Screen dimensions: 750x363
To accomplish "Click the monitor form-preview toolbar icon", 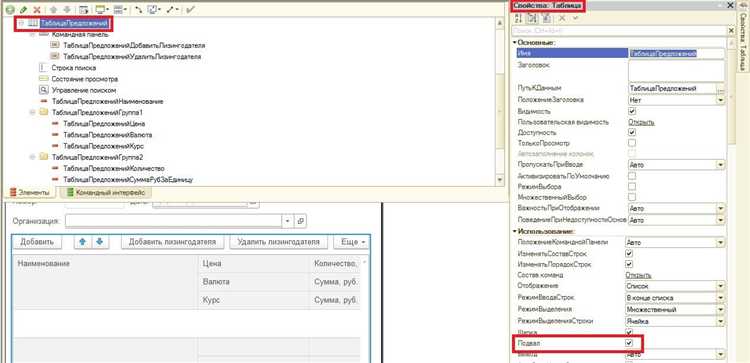I will 100,10.
